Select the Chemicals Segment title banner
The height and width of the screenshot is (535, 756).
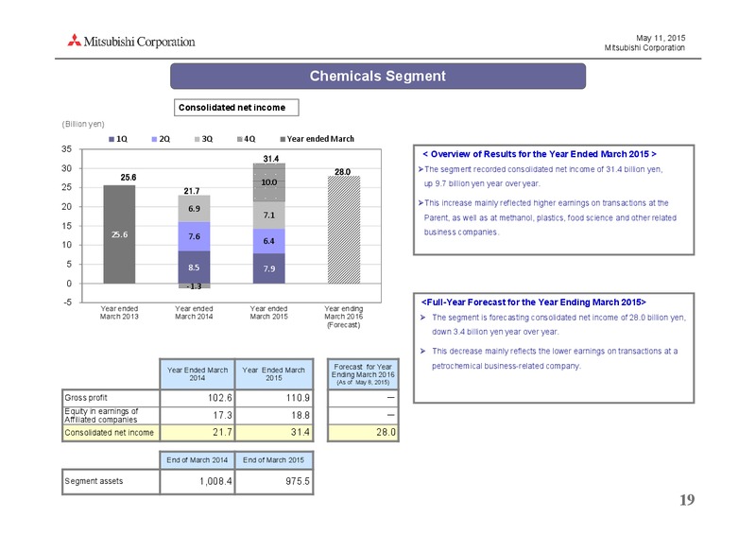[x=377, y=77]
